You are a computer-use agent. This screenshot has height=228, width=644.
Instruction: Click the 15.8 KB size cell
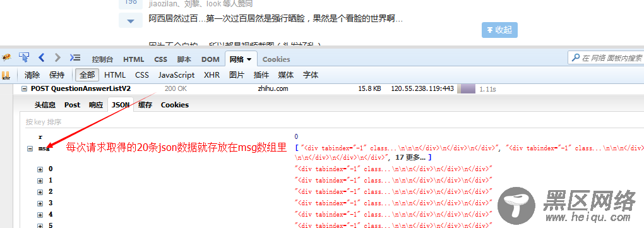[x=369, y=88]
